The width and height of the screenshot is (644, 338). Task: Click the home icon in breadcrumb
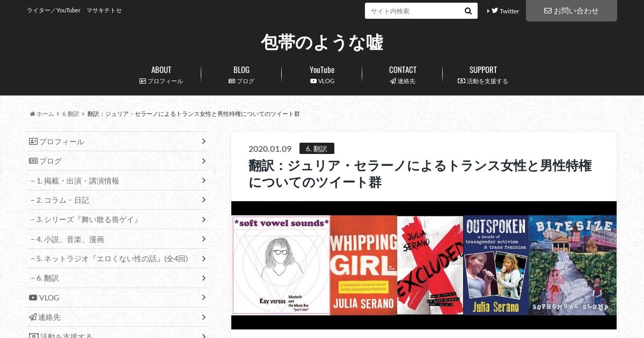point(32,114)
